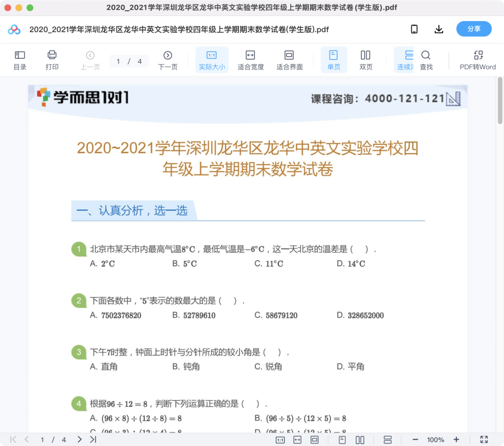504x446 pixels.
Task: Zoom out with the minus button
Action: tap(415, 439)
